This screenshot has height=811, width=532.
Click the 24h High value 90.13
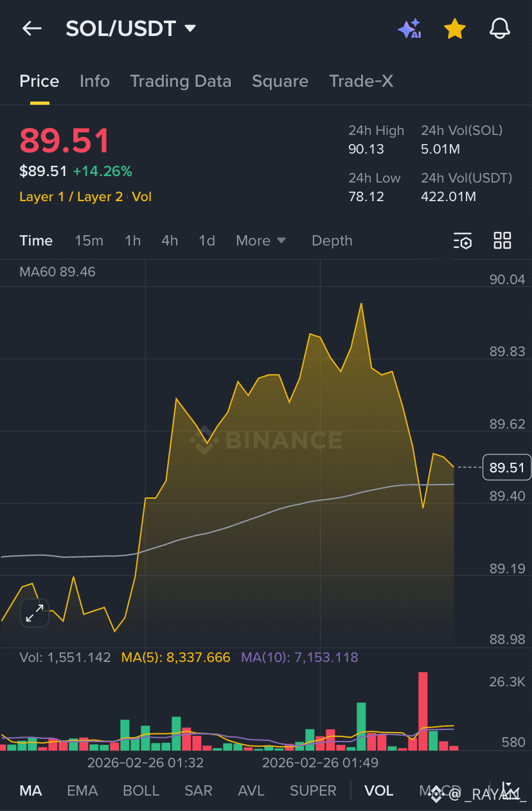coord(366,149)
